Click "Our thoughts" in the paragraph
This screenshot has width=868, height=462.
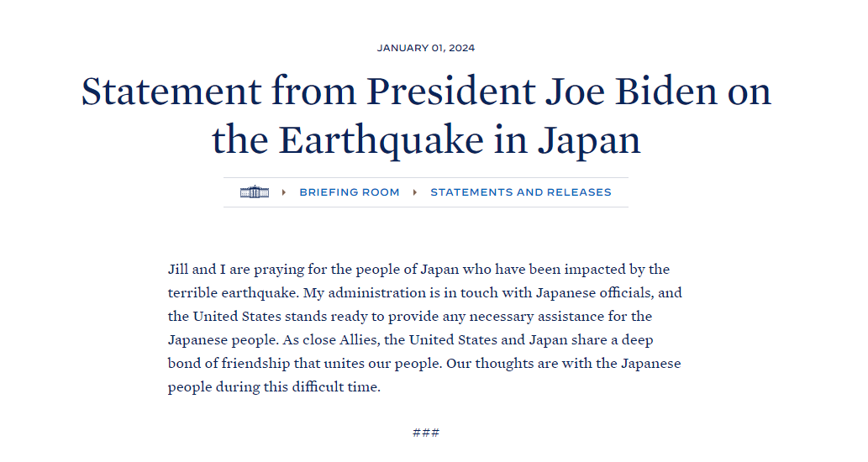click(486, 364)
